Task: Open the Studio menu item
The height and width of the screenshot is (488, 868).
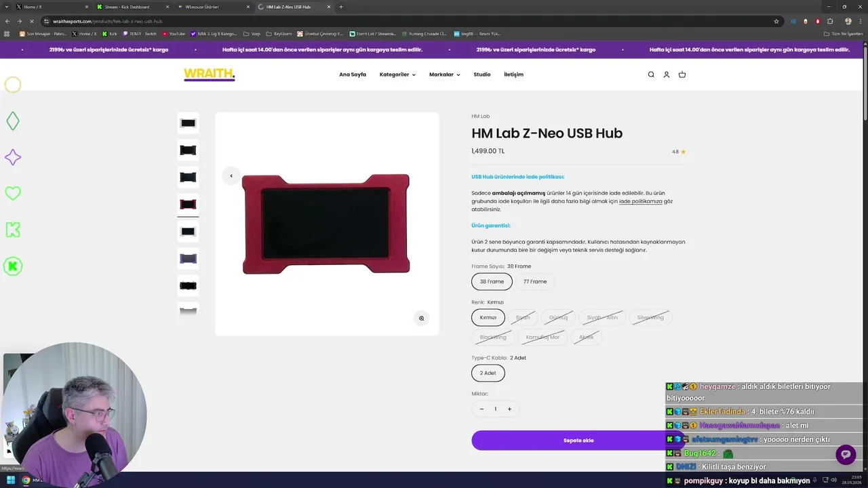Action: 482,75
